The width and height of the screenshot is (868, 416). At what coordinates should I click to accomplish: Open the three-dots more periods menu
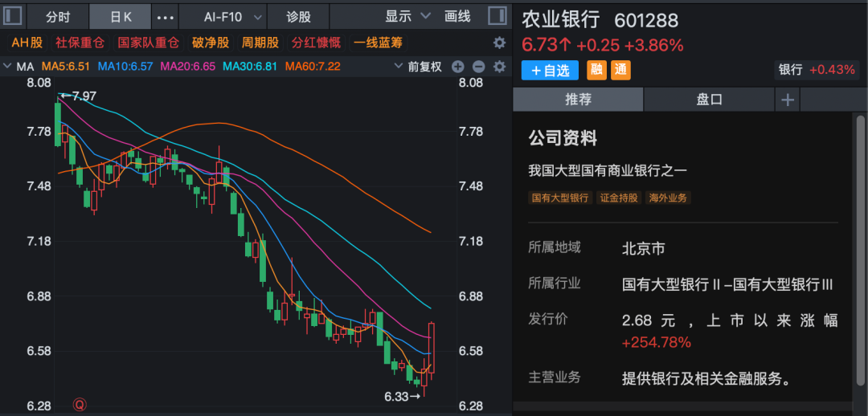(166, 17)
